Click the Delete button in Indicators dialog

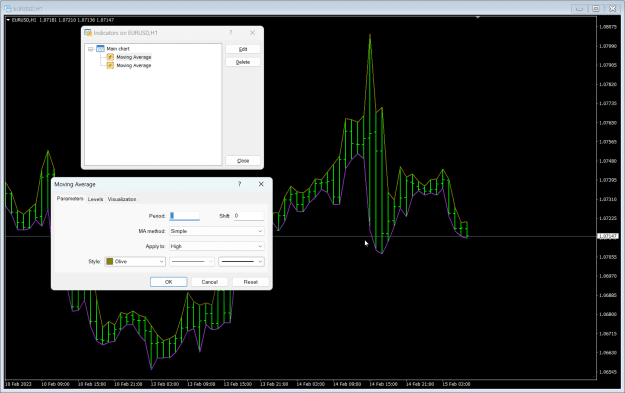pos(243,62)
